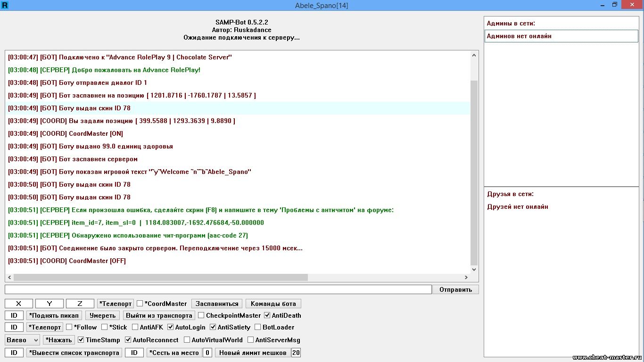Viewport: 644px width, 362px height.
Task: Select log line CoordMaster [ON]
Action: [238, 133]
